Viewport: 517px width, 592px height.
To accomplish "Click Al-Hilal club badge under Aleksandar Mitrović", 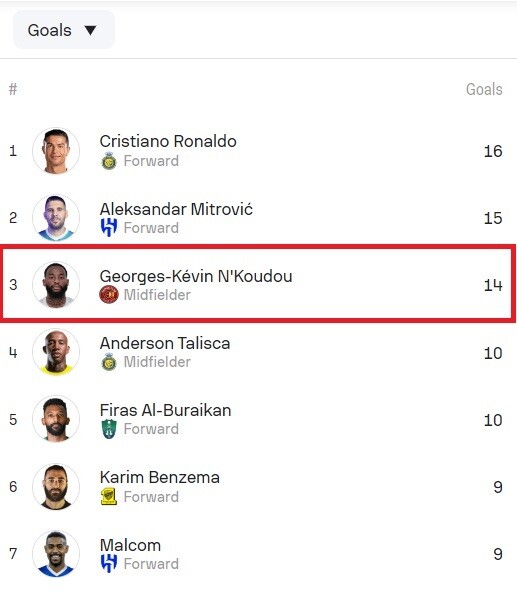I will (109, 228).
